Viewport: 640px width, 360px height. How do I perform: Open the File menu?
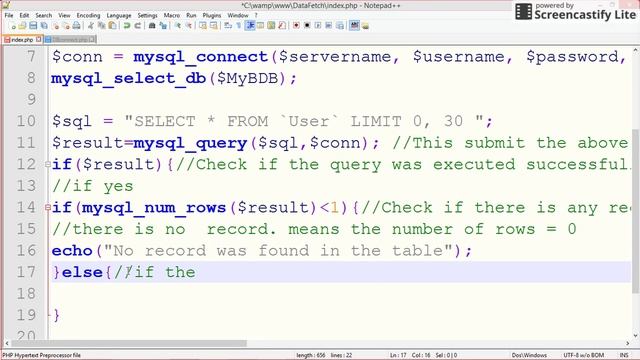[9, 15]
